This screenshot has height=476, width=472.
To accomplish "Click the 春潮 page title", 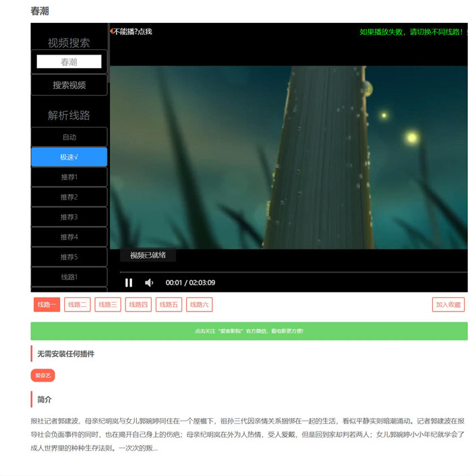I will coord(40,11).
